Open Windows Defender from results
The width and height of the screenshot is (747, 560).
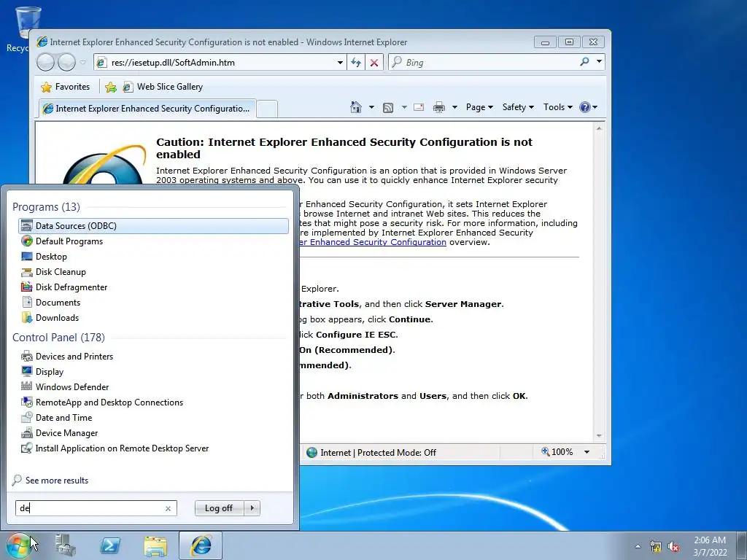(x=153, y=386)
